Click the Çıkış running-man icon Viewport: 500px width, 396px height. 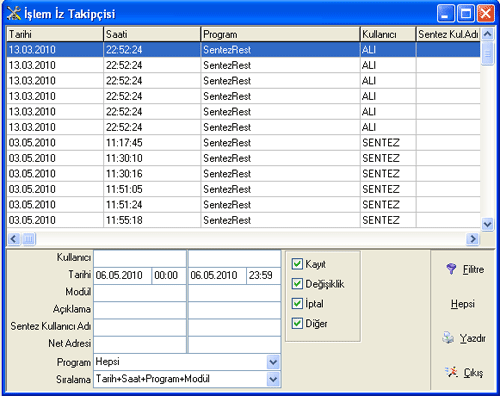click(x=451, y=372)
